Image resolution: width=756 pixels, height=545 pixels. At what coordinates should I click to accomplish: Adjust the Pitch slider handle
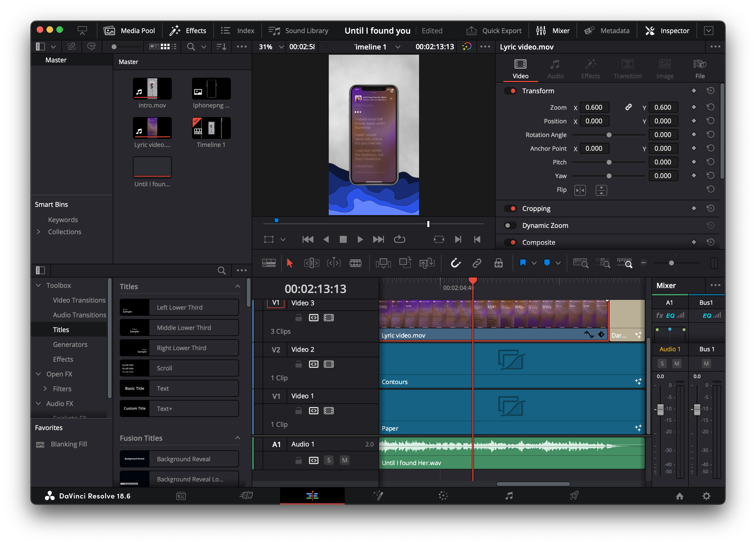coord(609,162)
